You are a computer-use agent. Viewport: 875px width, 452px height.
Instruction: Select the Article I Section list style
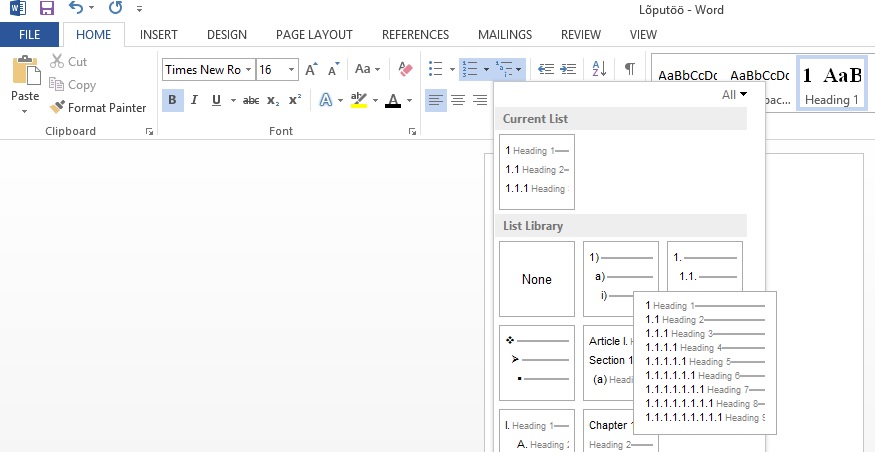608,363
